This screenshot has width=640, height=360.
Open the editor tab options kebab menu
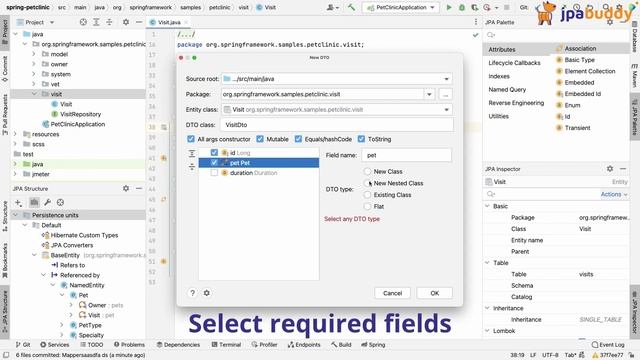[476, 22]
